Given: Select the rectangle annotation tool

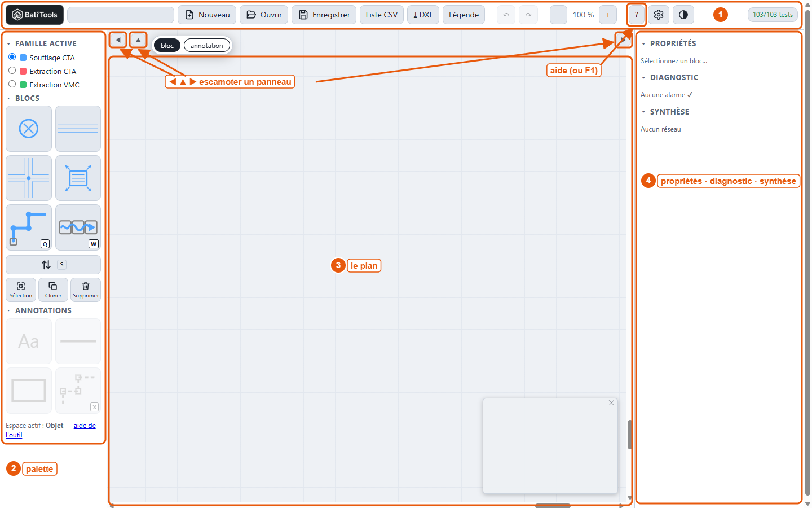Looking at the screenshot, I should click(x=29, y=391).
